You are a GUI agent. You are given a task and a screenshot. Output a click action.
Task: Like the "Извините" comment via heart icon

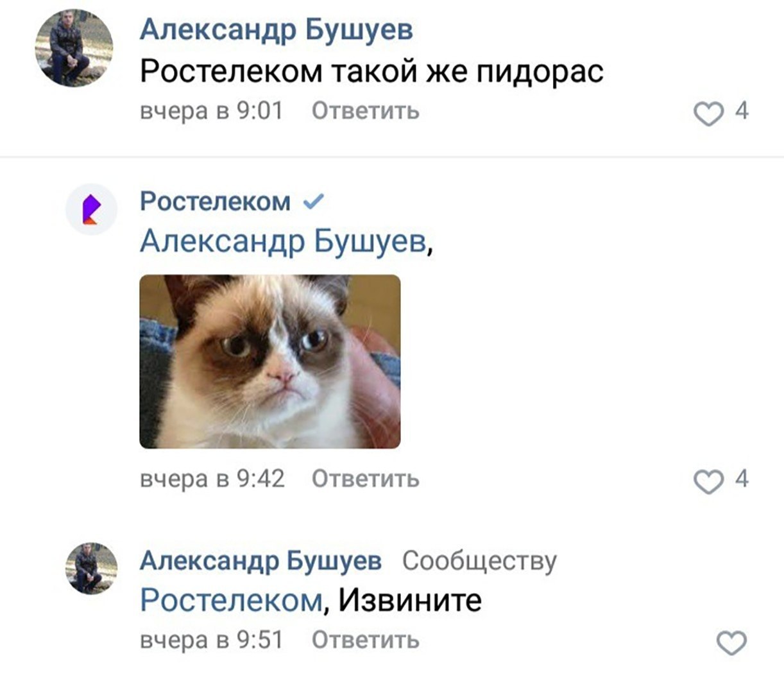(731, 643)
